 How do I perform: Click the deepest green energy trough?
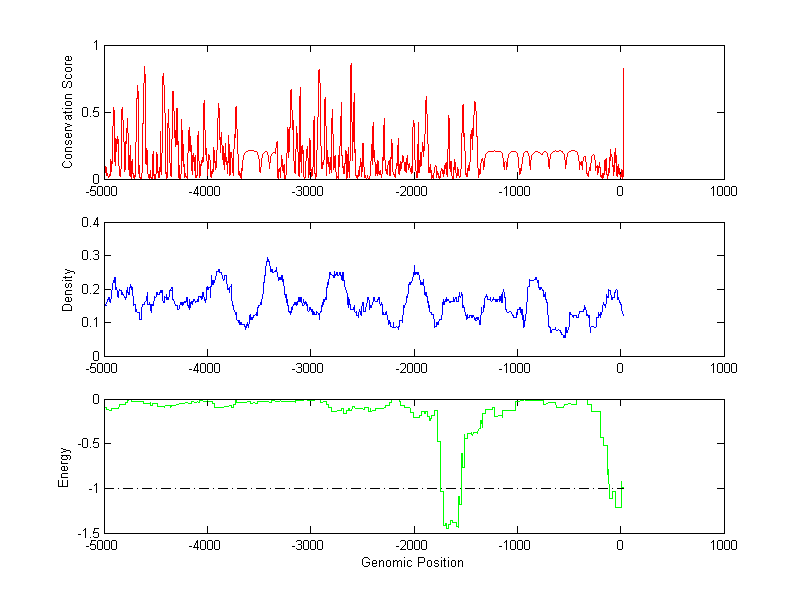(449, 524)
